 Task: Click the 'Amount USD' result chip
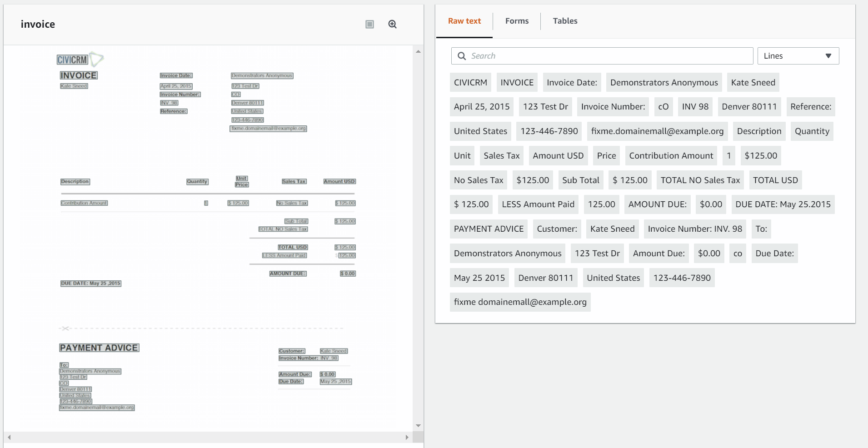tap(558, 156)
